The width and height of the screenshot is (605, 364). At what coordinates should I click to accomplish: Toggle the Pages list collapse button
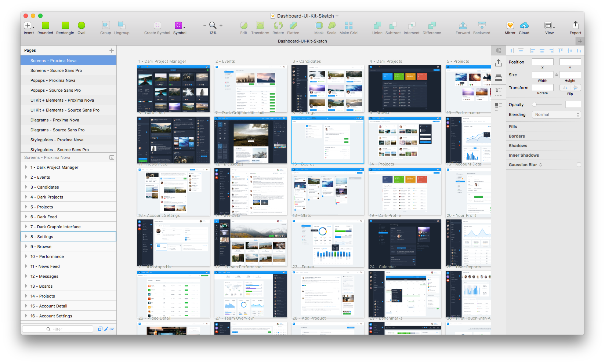112,157
